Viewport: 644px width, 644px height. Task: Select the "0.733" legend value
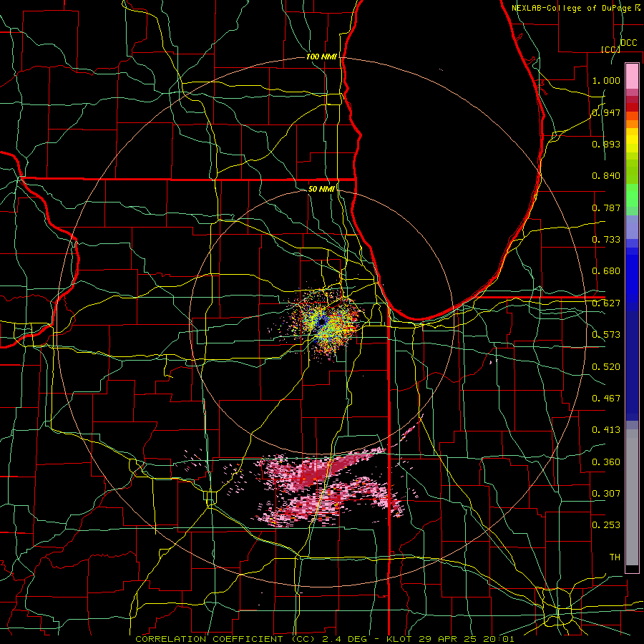pos(606,240)
